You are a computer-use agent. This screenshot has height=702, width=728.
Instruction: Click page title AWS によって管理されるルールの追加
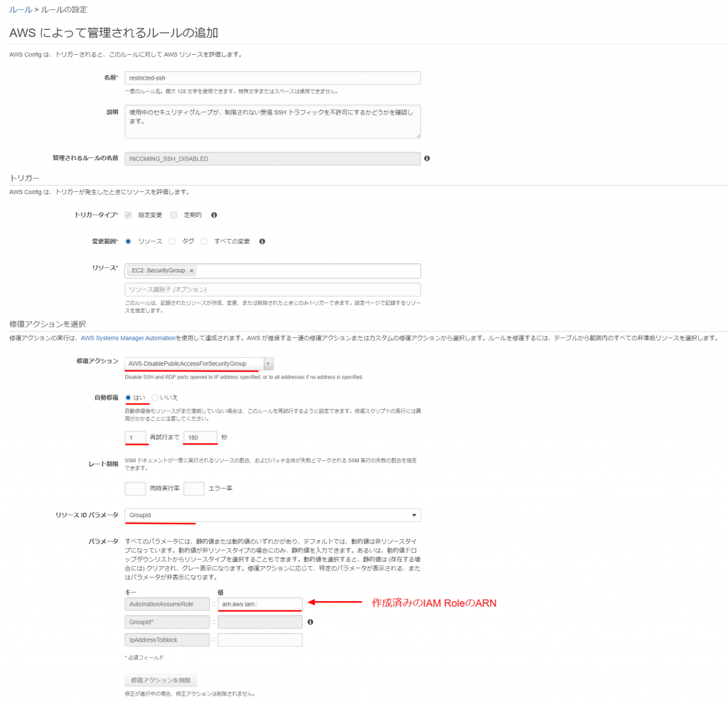coord(114,33)
